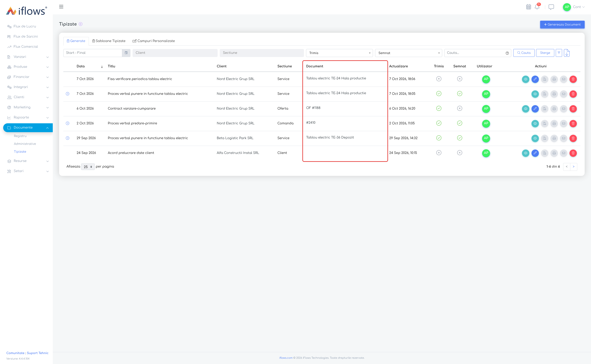Switch to Sabloane Tipizate tab
The height and width of the screenshot is (364, 591).
[x=109, y=41]
